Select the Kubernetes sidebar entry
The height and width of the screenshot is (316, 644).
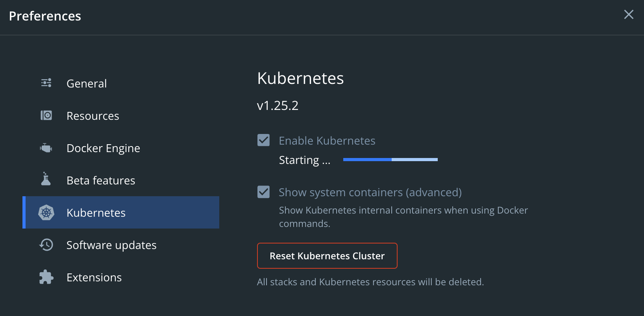click(121, 212)
